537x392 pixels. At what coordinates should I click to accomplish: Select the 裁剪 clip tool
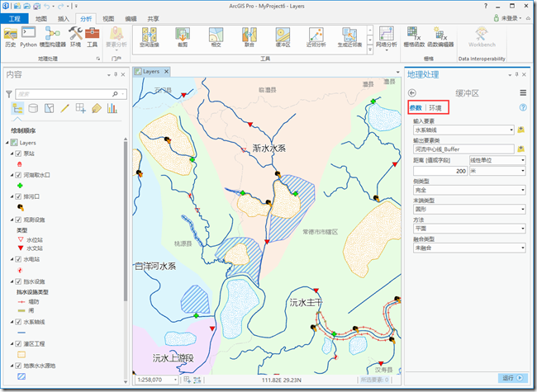[183, 37]
